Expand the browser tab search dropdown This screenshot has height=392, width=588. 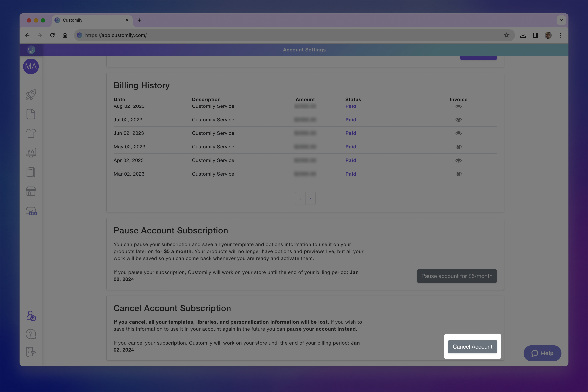(x=561, y=20)
